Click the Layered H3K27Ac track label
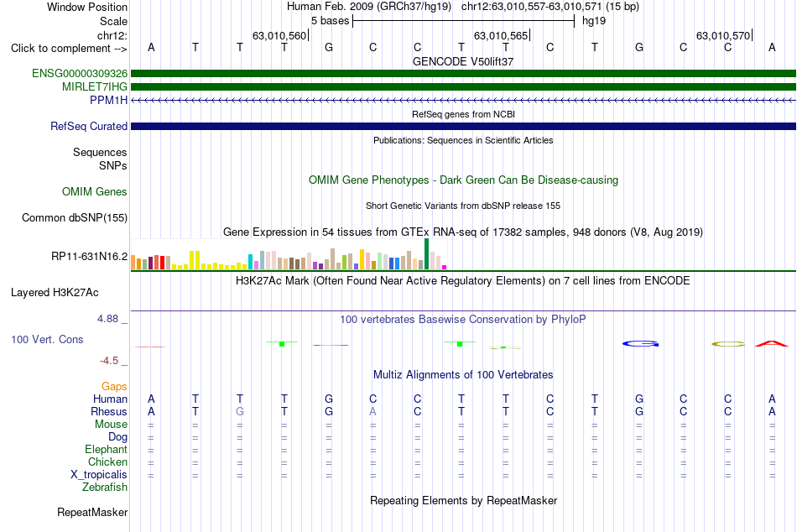The image size is (797, 532). pyautogui.click(x=55, y=293)
